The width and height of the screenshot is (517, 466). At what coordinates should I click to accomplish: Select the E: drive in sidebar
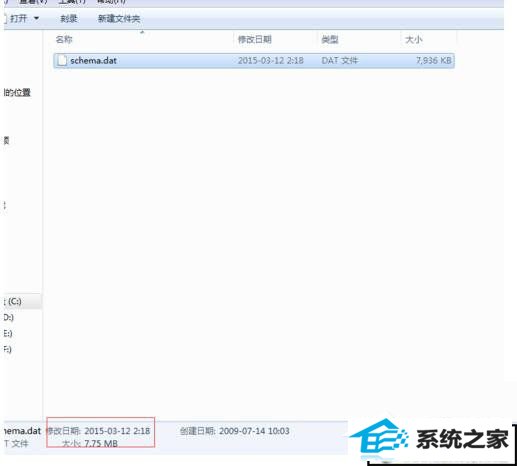[8, 333]
